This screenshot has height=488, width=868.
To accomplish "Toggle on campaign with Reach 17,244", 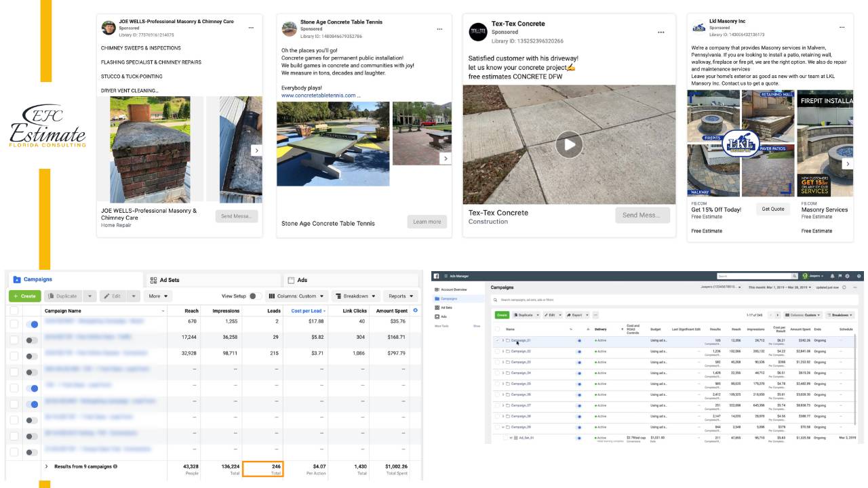I will tap(32, 340).
